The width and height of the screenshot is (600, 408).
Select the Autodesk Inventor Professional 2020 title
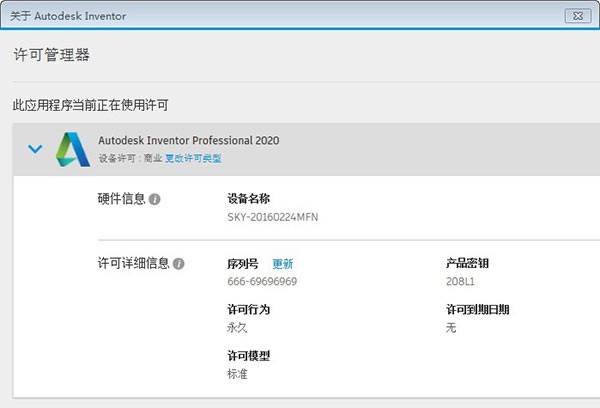pyautogui.click(x=189, y=140)
